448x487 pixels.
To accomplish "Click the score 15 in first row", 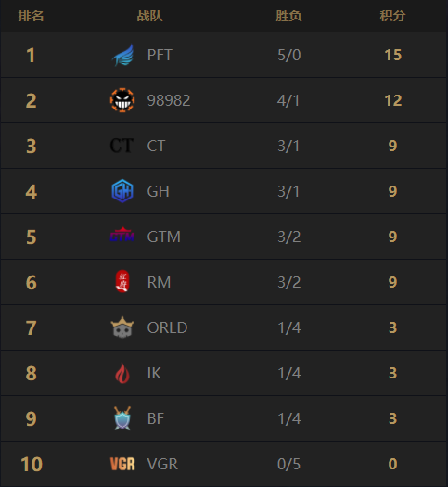I will tap(393, 55).
